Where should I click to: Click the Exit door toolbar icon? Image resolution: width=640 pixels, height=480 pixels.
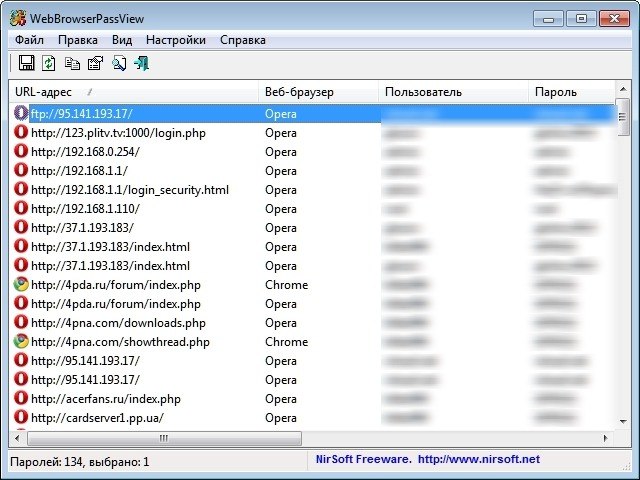(x=142, y=63)
